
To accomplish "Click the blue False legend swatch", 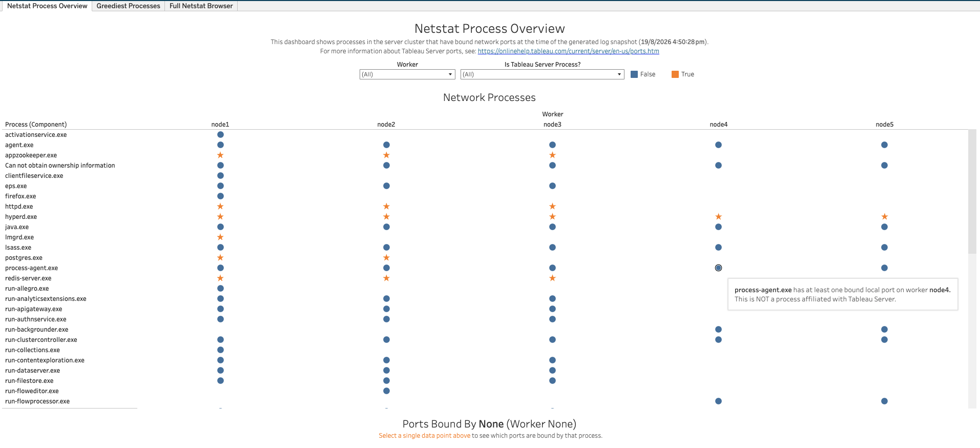I will [x=634, y=74].
